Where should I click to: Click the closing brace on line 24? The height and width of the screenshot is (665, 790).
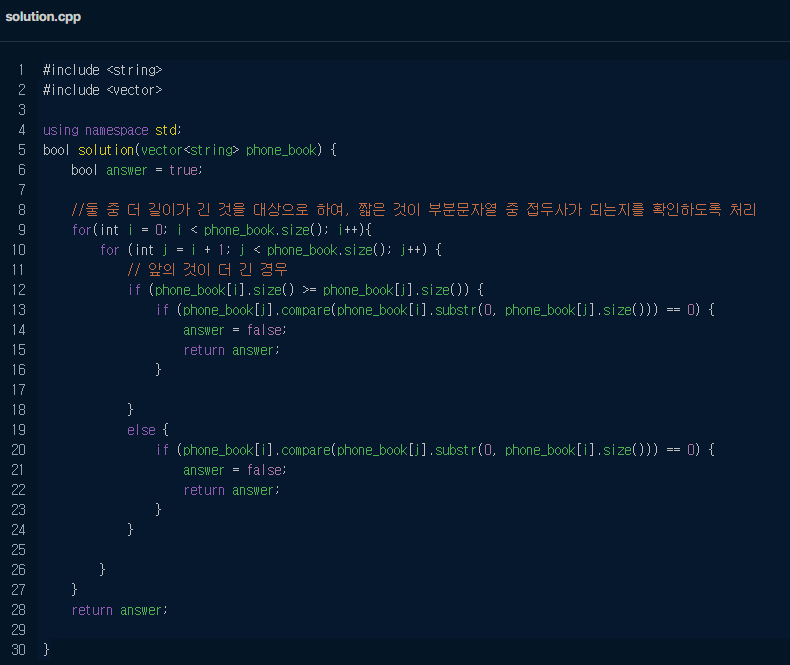coord(130,529)
